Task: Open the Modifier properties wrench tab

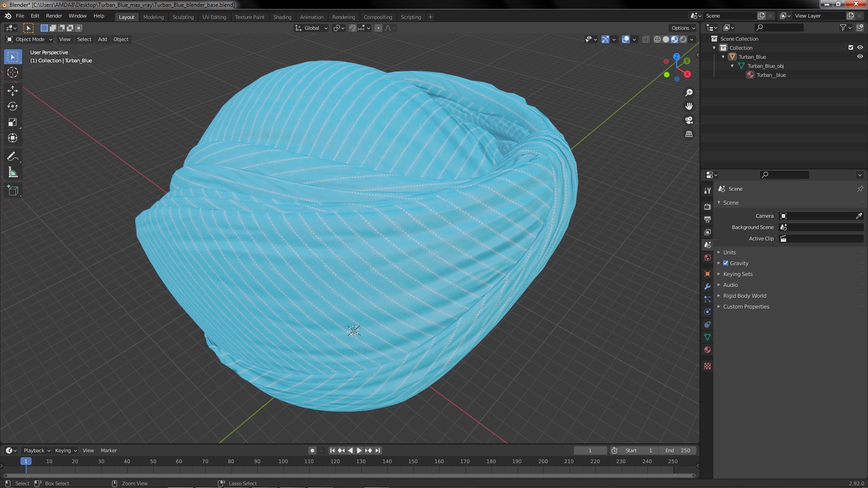Action: click(x=708, y=286)
